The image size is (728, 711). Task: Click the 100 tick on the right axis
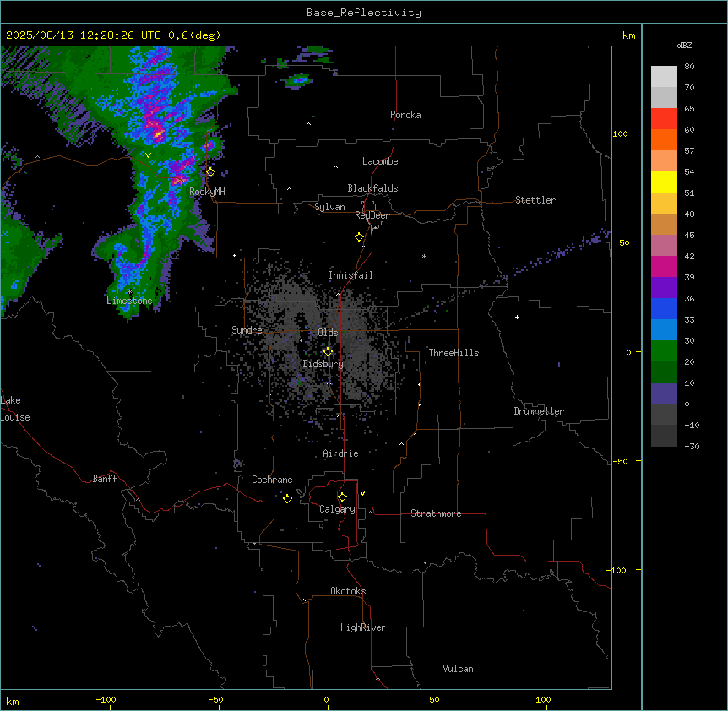(620, 133)
